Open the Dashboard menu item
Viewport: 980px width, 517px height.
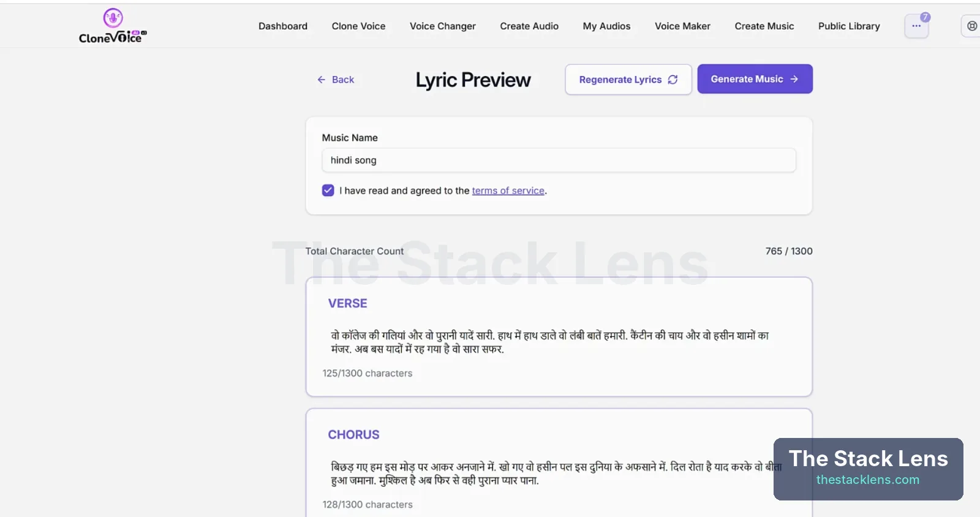point(283,26)
